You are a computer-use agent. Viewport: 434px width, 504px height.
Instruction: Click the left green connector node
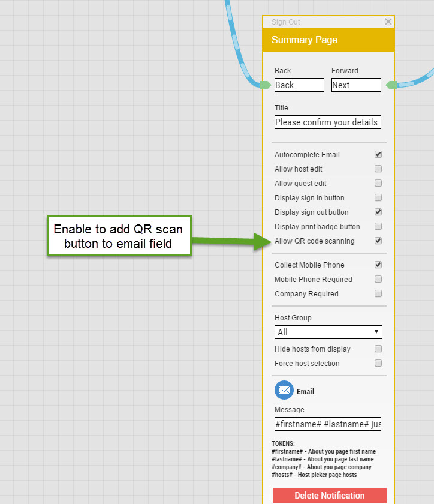coord(264,85)
